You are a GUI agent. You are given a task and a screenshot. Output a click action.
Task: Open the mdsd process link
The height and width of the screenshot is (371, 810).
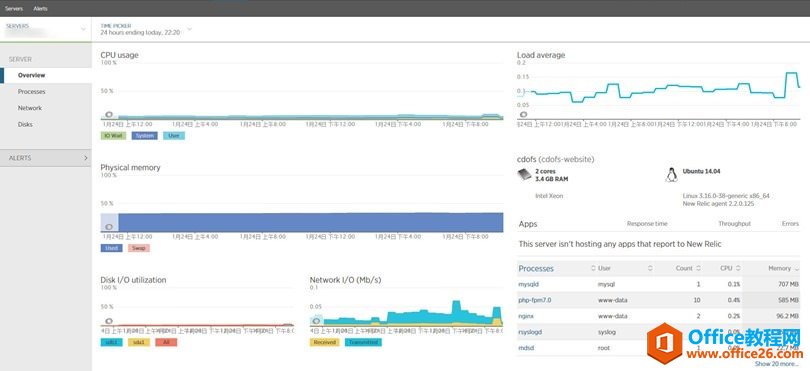pos(525,348)
